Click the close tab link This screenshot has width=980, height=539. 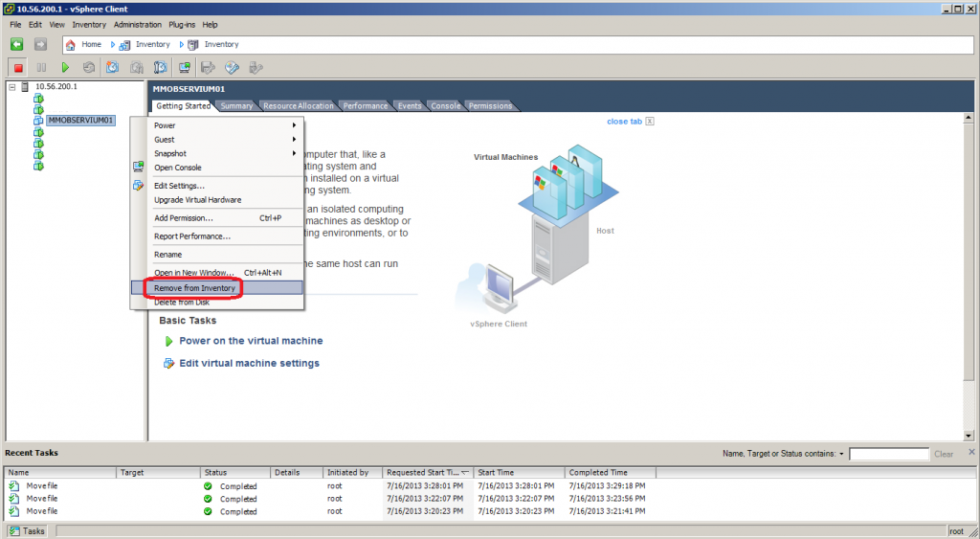tap(624, 122)
